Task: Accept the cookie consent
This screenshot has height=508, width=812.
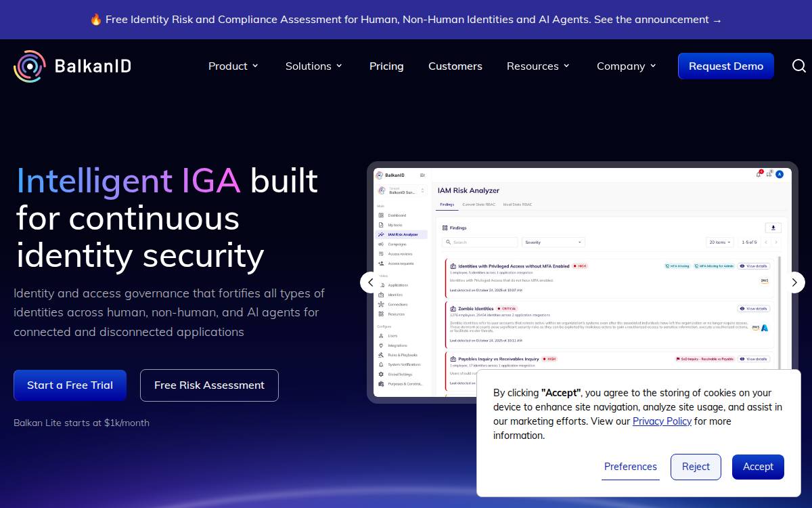Action: (x=758, y=467)
